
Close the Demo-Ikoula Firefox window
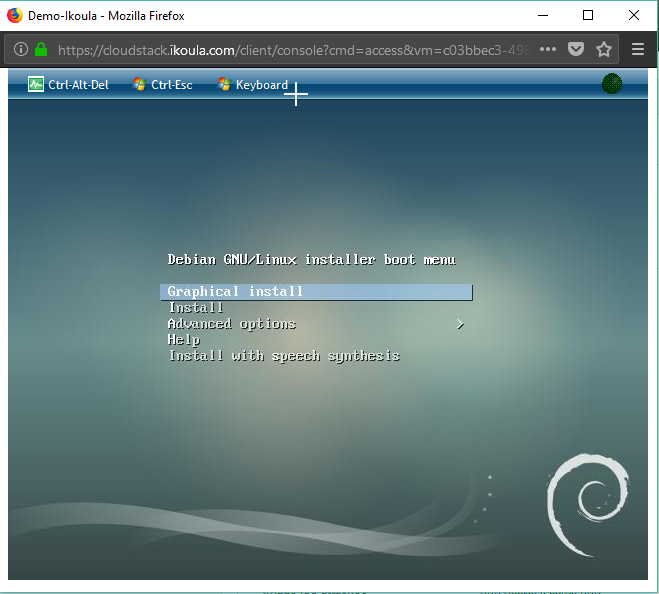coord(634,16)
